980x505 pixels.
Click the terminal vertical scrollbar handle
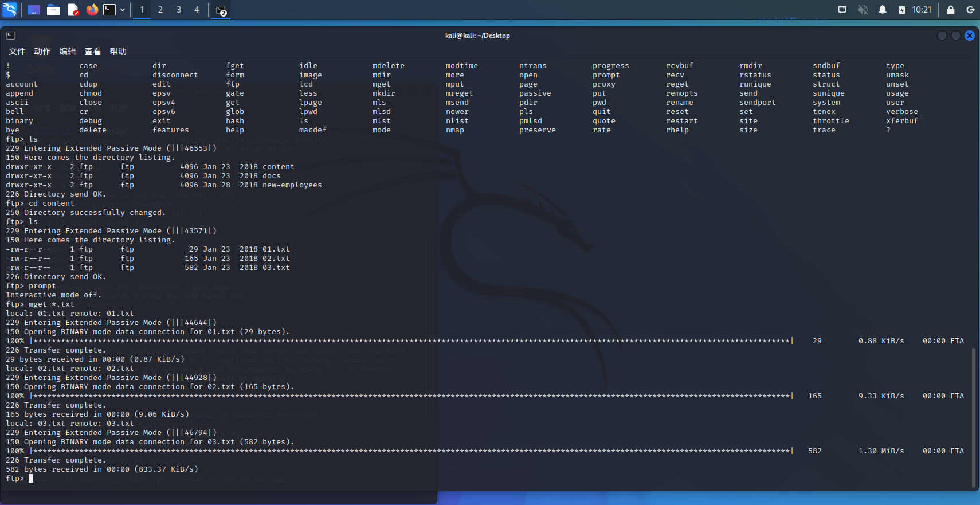tap(973, 417)
